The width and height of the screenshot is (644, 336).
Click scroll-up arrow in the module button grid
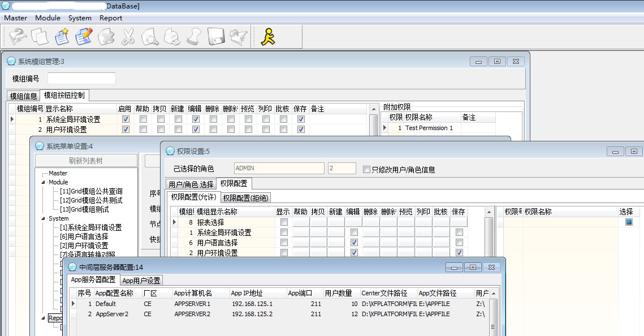click(373, 109)
